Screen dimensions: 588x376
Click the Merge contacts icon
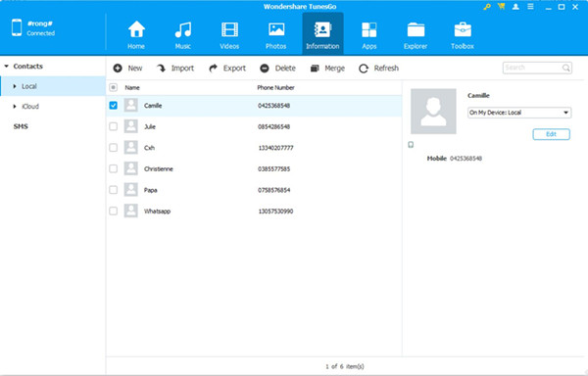click(x=315, y=69)
